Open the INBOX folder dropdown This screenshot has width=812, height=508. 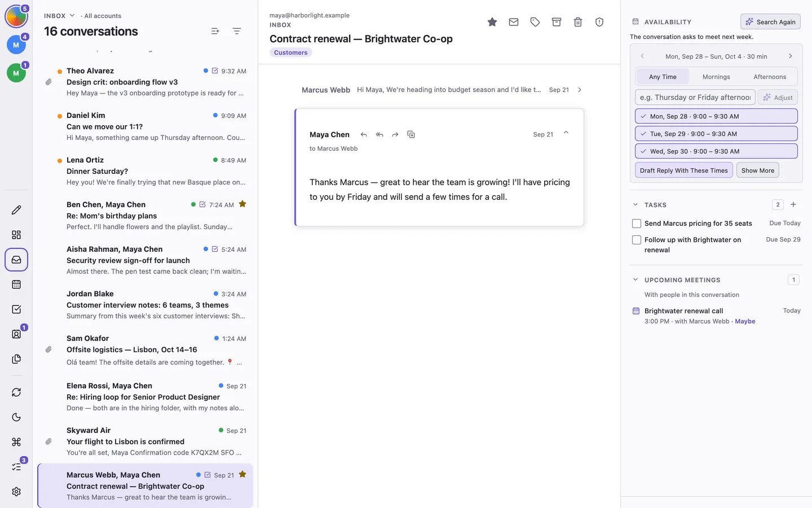click(x=59, y=16)
